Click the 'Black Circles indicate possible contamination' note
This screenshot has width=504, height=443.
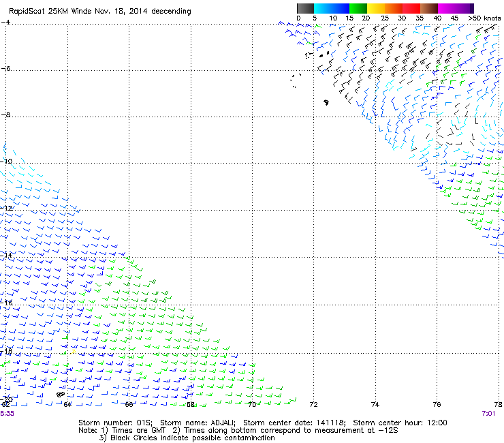tap(193, 438)
